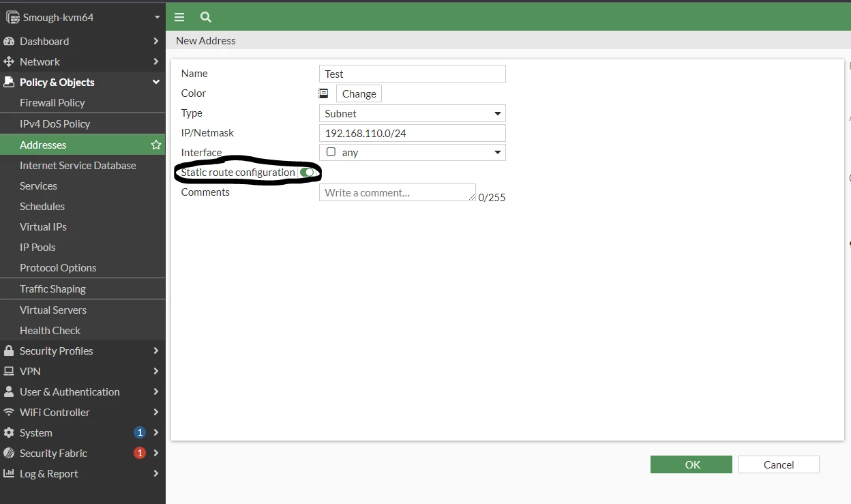Click the Log & Report chart icon
This screenshot has width=851, height=504.
pyautogui.click(x=9, y=473)
